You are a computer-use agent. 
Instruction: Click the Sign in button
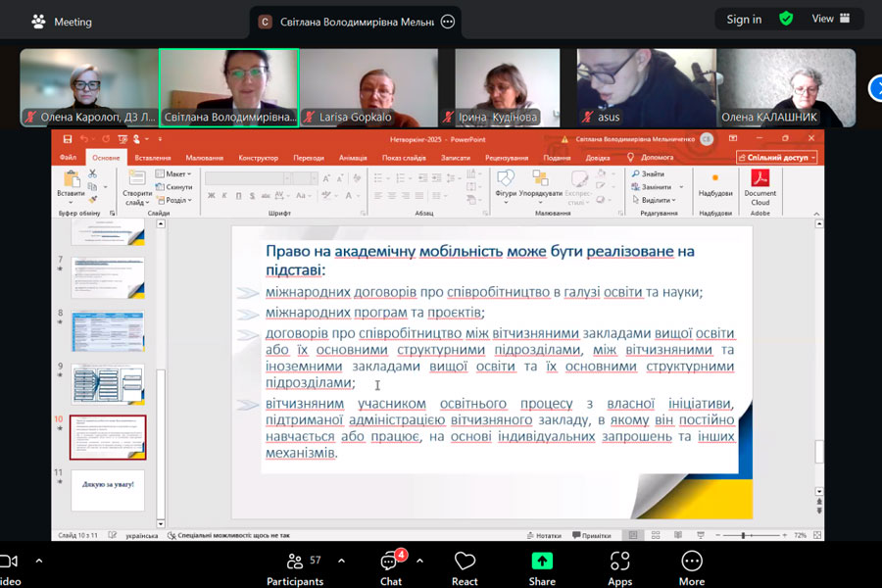pos(744,20)
